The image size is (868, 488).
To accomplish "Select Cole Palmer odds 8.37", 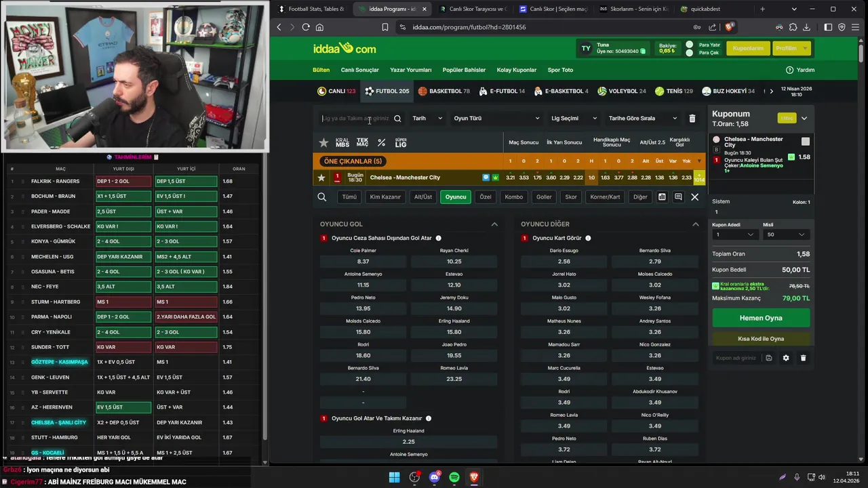I will point(363,262).
